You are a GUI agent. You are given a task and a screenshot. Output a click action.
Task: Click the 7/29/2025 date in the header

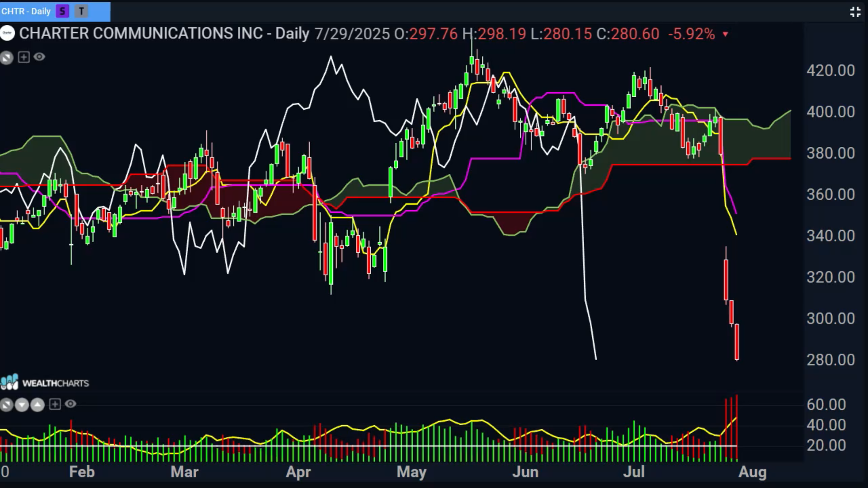pos(352,34)
